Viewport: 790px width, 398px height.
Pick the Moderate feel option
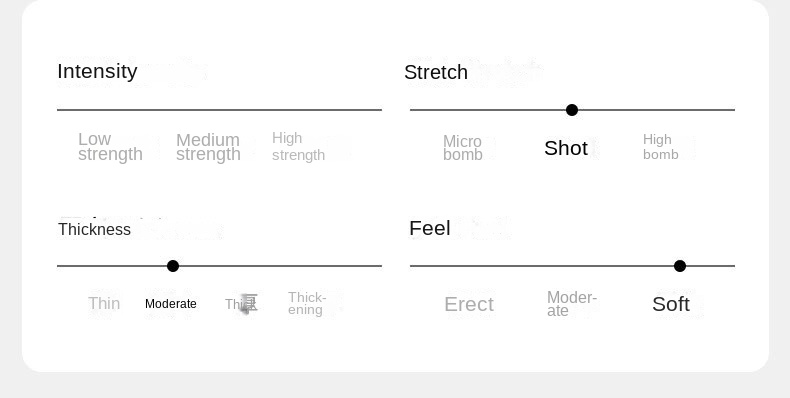coord(572,304)
